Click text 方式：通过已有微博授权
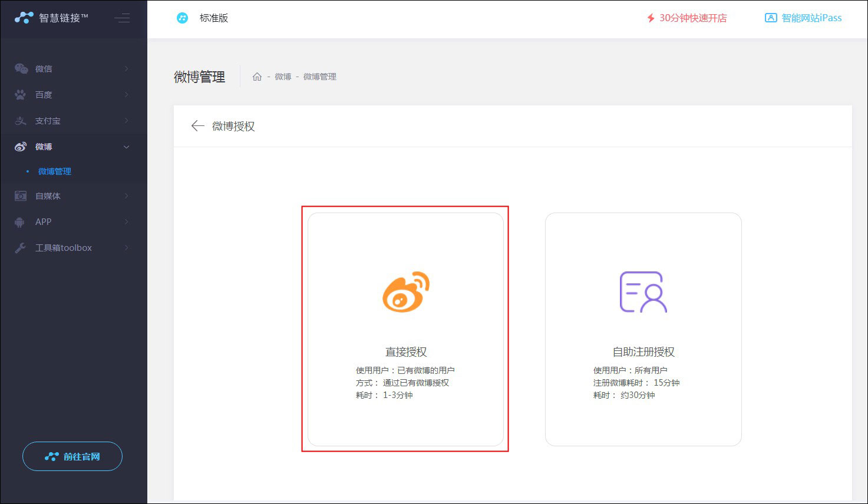The width and height of the screenshot is (868, 504). click(402, 383)
